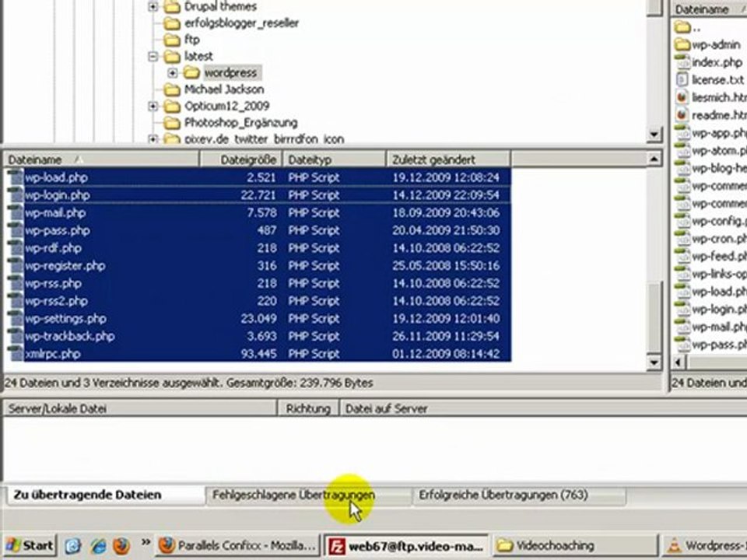Open the Windows Start menu
747x560 pixels.
click(x=30, y=546)
